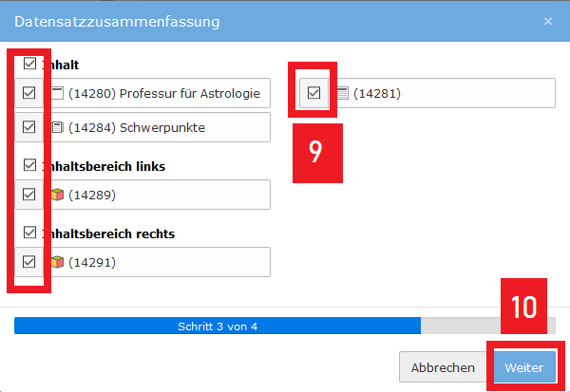The height and width of the screenshot is (392, 570).
Task: Toggle checkbox for (14284) Schwerpunkte
Action: 29,127
